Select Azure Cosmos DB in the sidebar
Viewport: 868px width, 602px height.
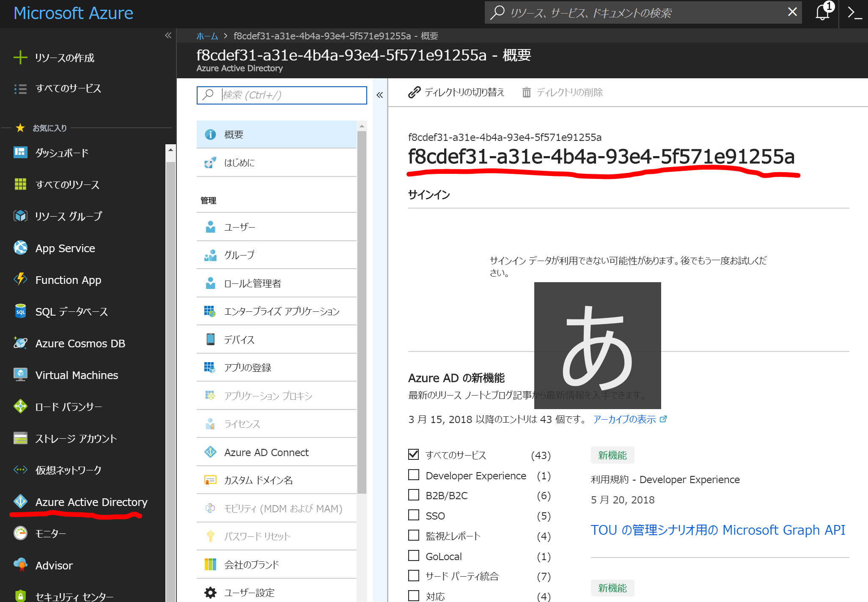tap(80, 343)
